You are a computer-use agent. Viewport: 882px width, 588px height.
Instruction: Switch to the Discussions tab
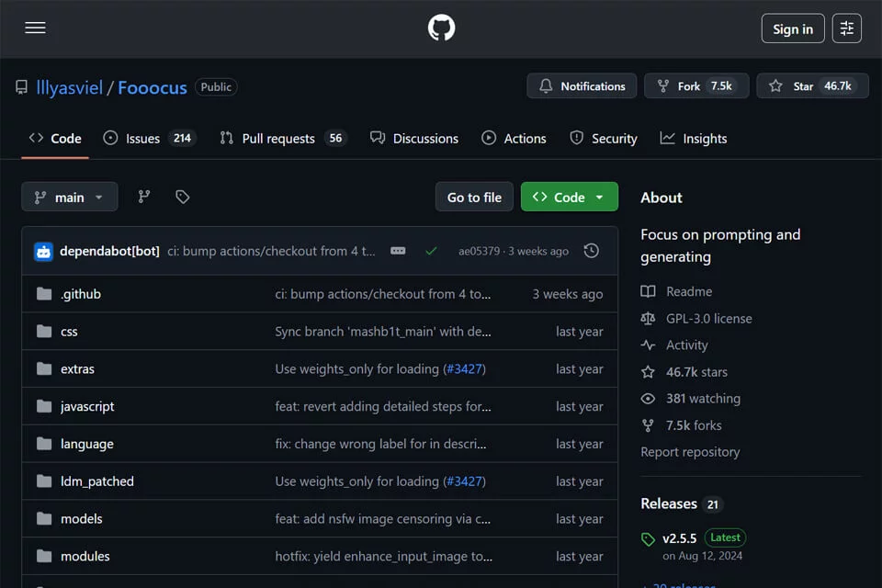(x=414, y=139)
